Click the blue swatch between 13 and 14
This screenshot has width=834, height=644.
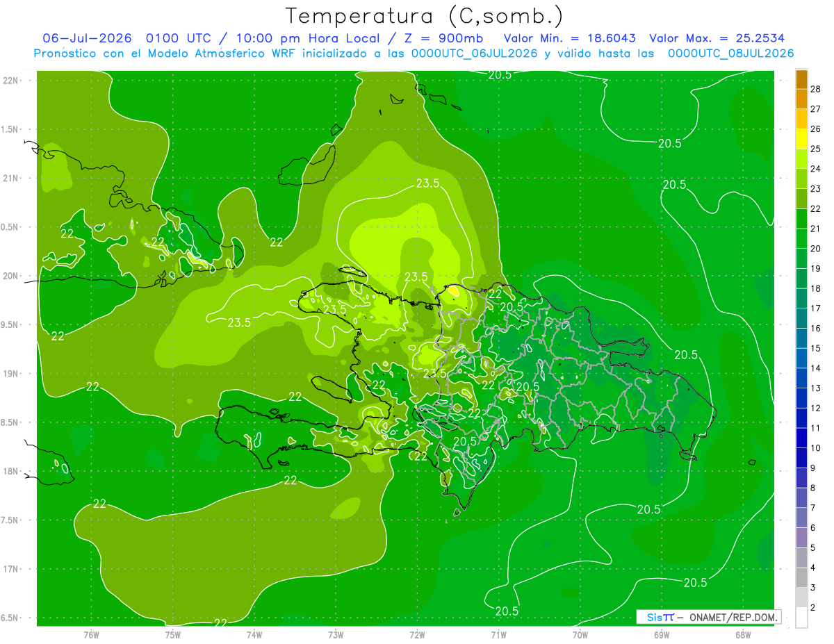[x=802, y=378]
